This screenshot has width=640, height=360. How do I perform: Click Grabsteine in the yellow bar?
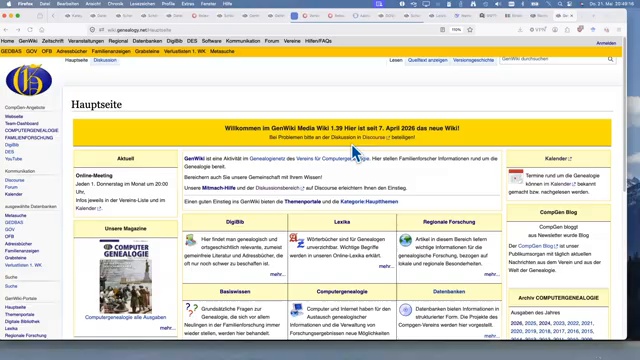point(147,51)
